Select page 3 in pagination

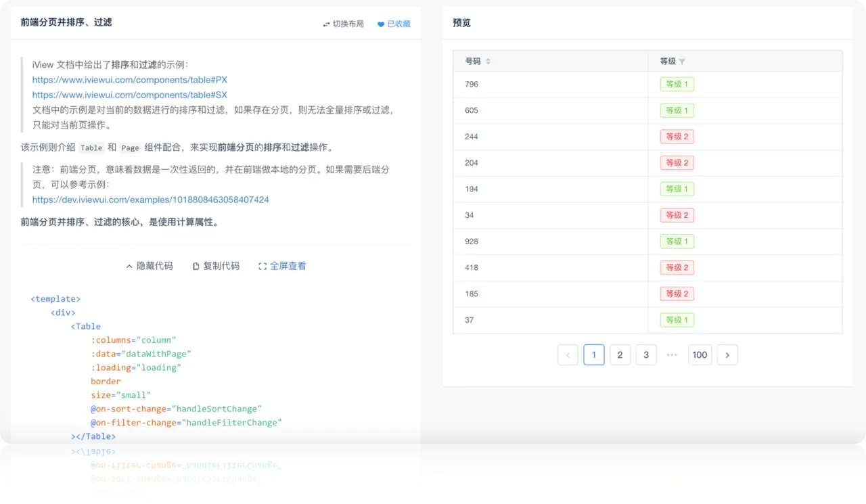click(x=646, y=355)
